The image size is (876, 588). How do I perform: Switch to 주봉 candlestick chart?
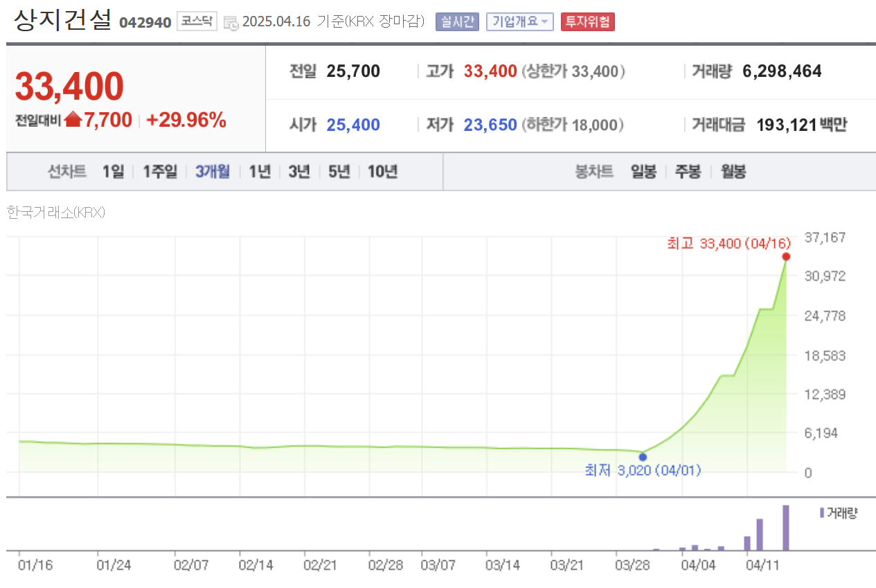(x=688, y=172)
